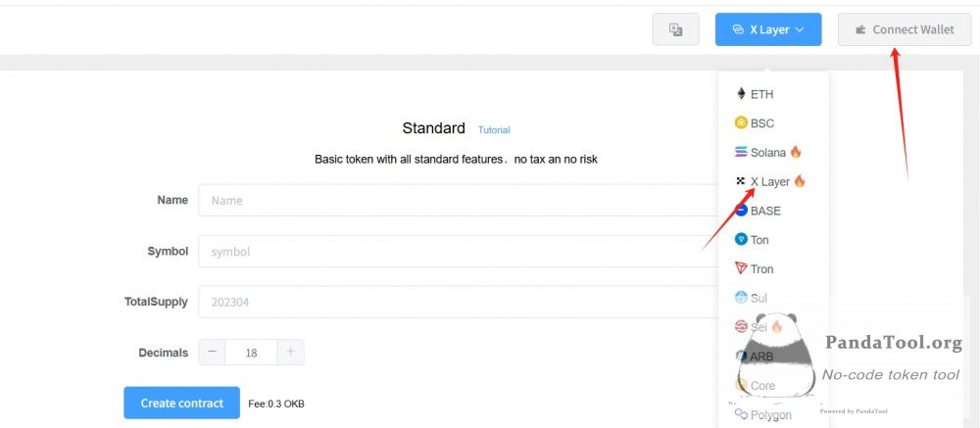Decrease Decimals with the minus button

point(212,352)
